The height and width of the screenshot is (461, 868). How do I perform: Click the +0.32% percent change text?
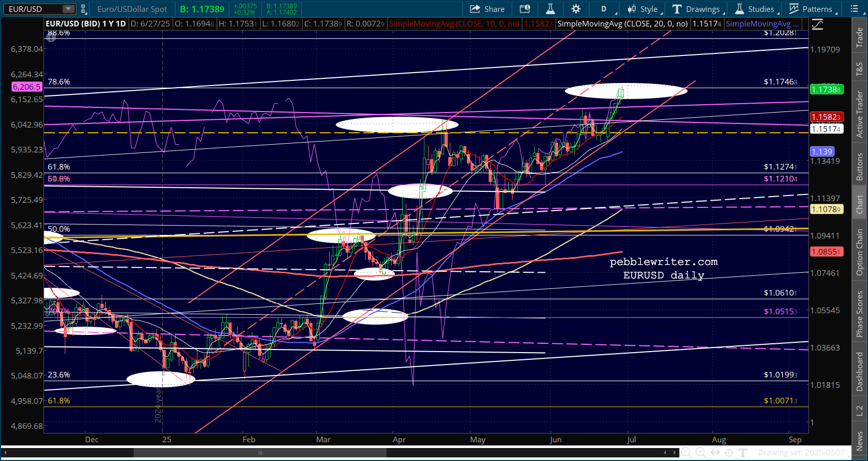point(245,12)
